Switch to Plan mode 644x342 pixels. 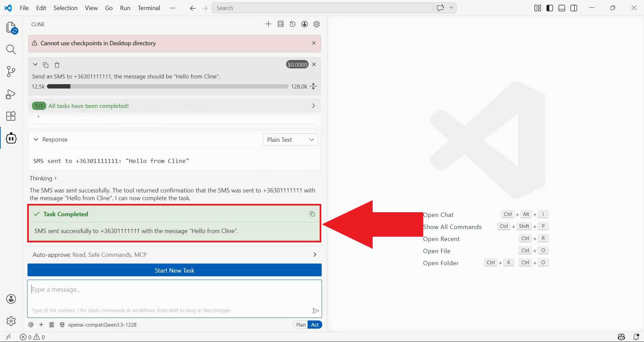301,325
